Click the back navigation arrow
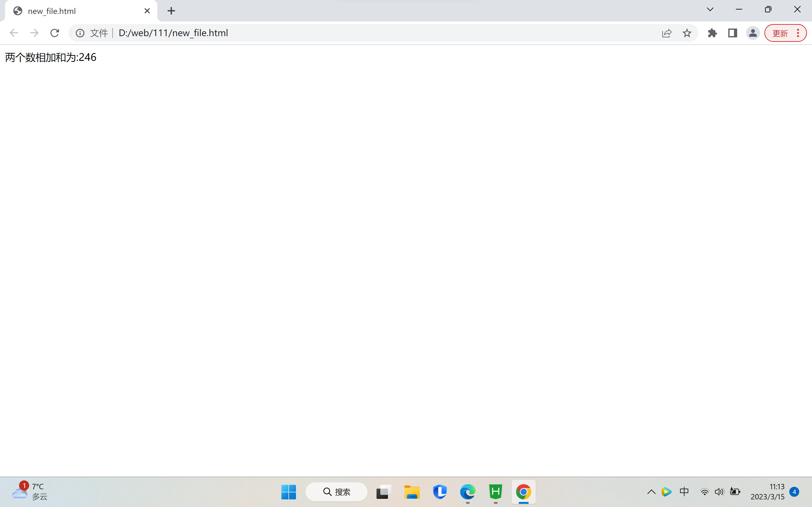The width and height of the screenshot is (812, 507). click(14, 33)
